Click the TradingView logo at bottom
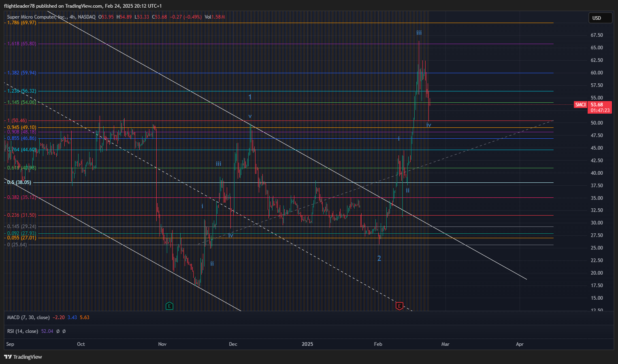 coord(23,357)
